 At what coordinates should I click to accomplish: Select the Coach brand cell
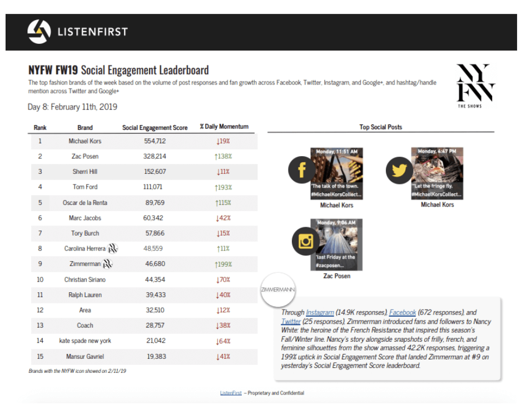pyautogui.click(x=85, y=326)
